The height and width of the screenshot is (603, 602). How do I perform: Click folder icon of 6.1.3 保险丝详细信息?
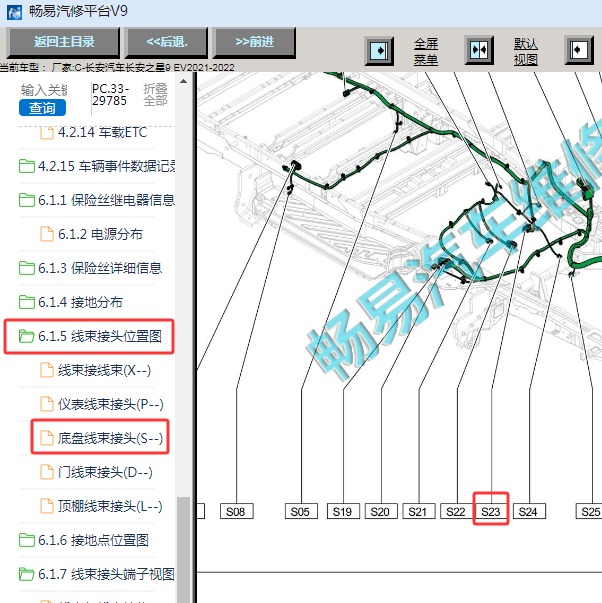[x=27, y=268]
